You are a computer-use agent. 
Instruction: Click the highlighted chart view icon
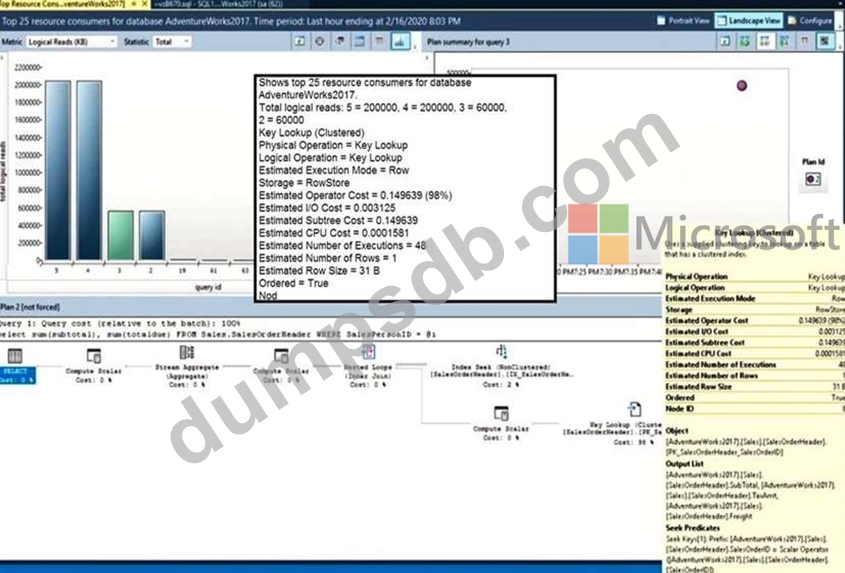(x=400, y=42)
